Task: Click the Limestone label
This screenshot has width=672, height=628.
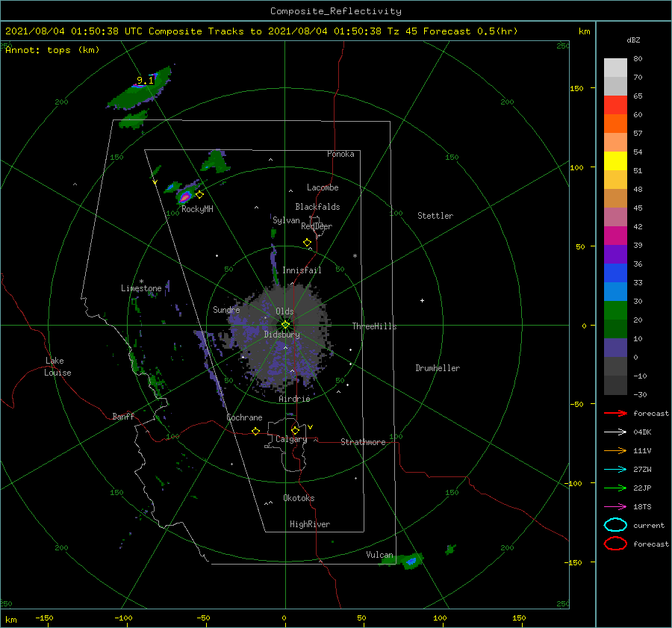Action: (x=141, y=288)
